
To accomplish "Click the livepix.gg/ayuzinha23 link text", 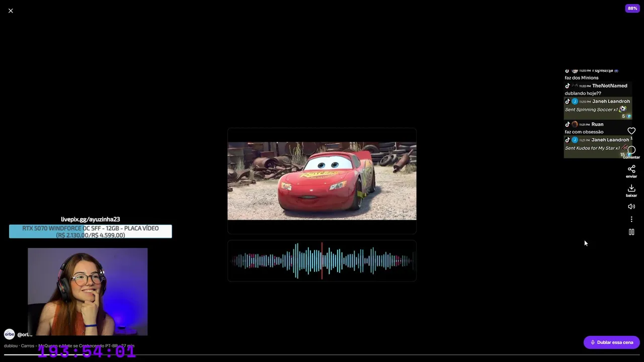I will (x=91, y=219).
